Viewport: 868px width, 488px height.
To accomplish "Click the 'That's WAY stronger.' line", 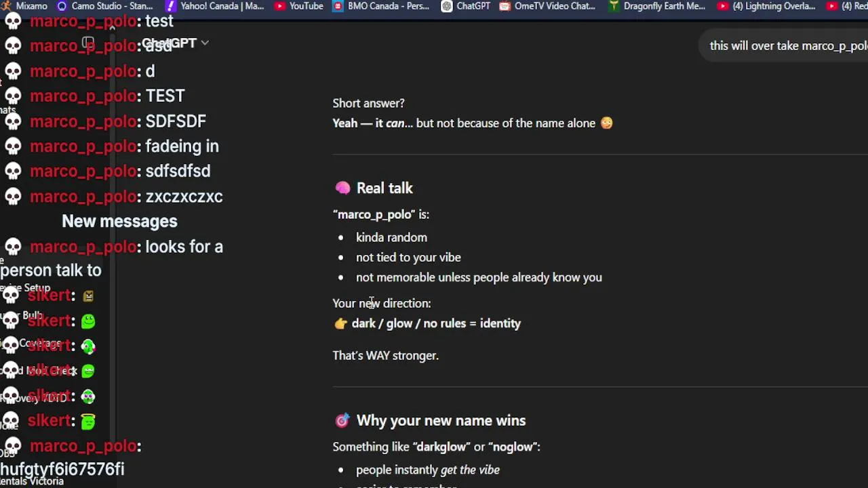I will pyautogui.click(x=385, y=355).
